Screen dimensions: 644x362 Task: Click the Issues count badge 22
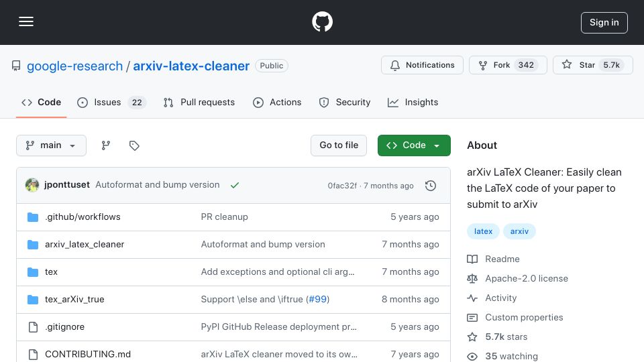point(137,102)
